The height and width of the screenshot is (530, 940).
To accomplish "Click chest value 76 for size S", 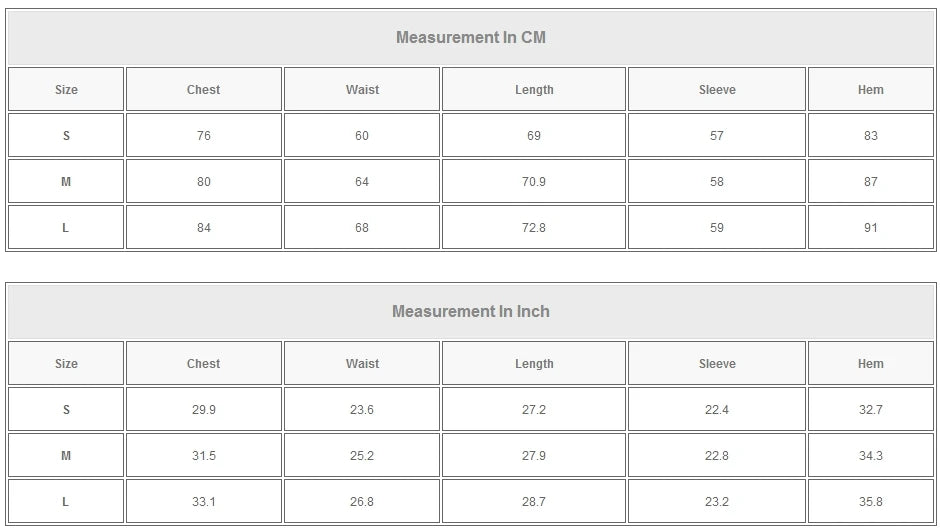I will tap(203, 136).
